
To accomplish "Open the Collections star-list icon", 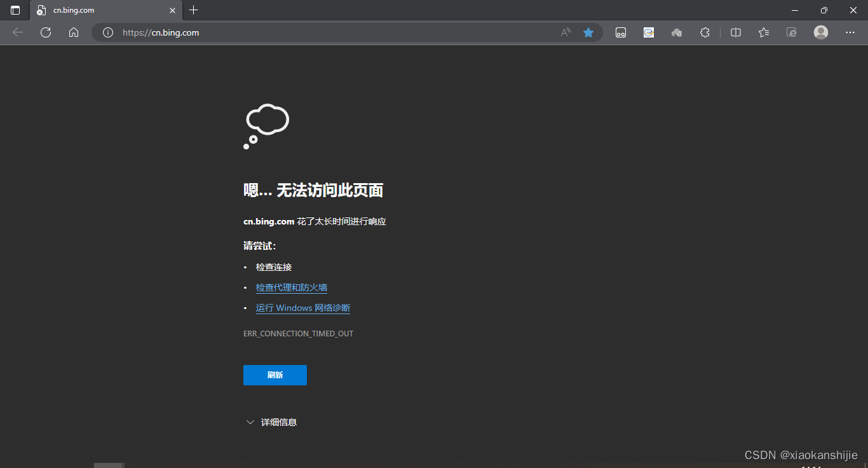I will pyautogui.click(x=763, y=32).
